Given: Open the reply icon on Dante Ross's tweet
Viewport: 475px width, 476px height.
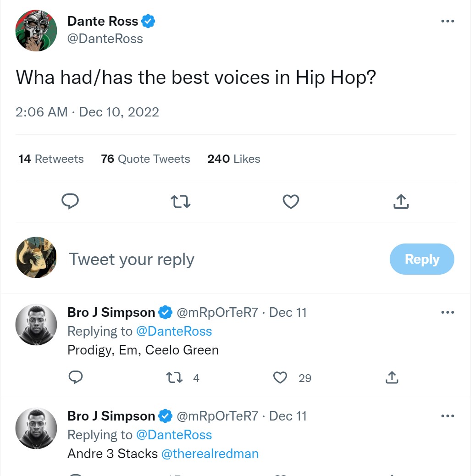Looking at the screenshot, I should pyautogui.click(x=70, y=202).
